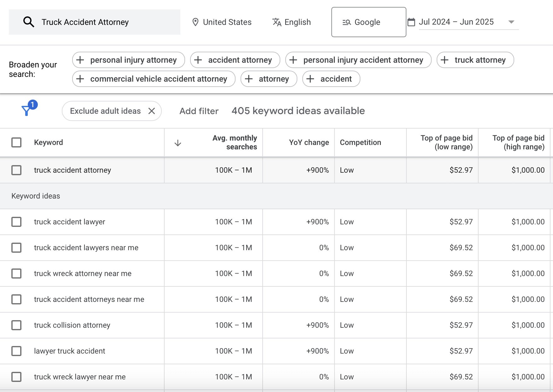Change the United States location setting
The image size is (553, 392).
(x=227, y=22)
